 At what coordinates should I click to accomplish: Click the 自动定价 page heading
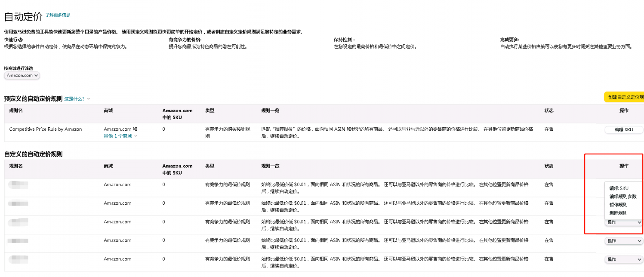[23, 17]
